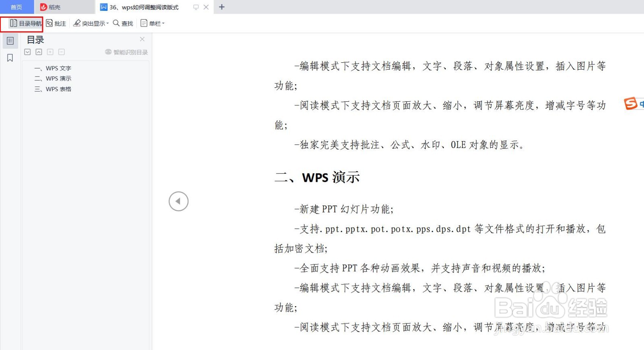Click the 二、WPS 演示 heading in document
The height and width of the screenshot is (350, 644).
[x=317, y=177]
